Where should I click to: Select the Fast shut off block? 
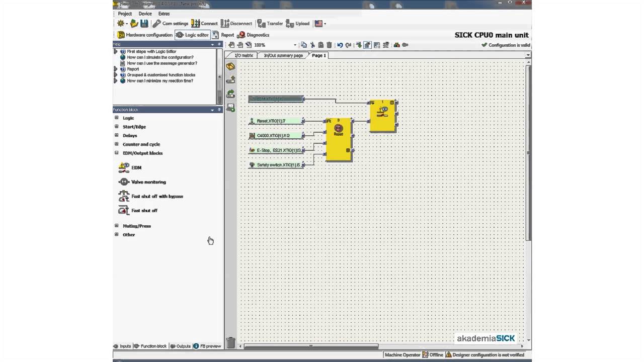138,211
